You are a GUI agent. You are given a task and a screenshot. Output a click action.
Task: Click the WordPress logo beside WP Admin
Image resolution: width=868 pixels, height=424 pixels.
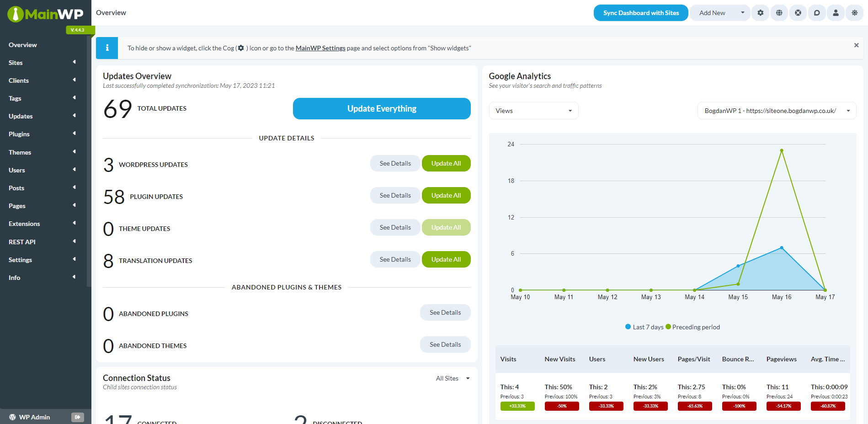(x=13, y=417)
